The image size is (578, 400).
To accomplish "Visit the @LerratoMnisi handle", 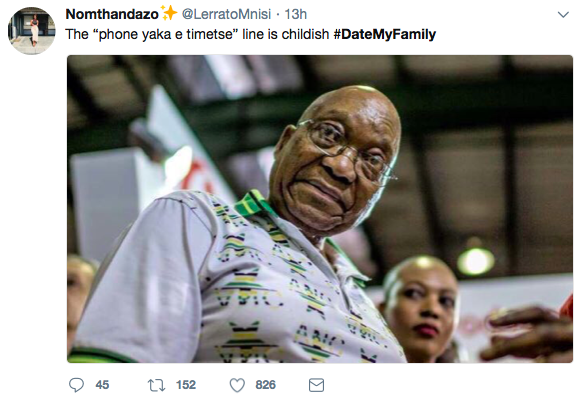I will click(x=226, y=14).
